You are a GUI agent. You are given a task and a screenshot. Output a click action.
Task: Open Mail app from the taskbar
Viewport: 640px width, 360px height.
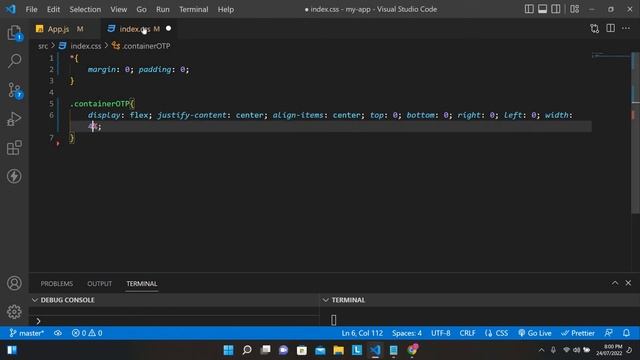(x=320, y=350)
